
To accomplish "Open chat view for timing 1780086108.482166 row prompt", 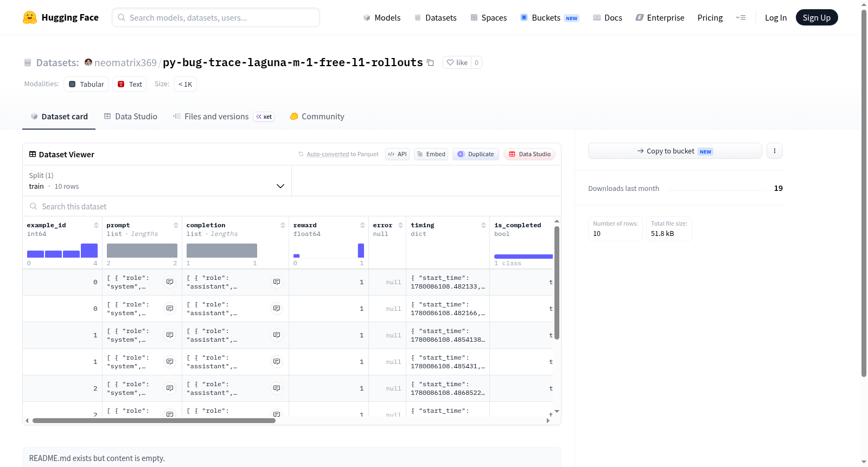I will coord(170,309).
